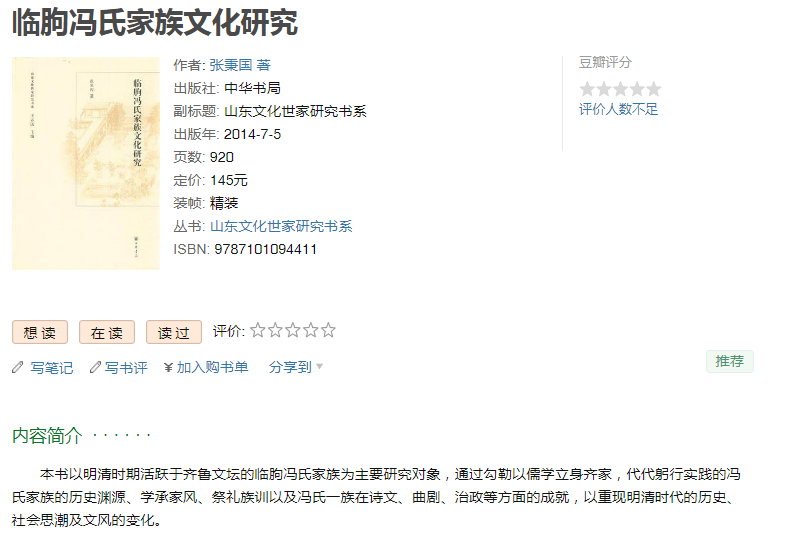Click the 内容简介 section heading
Viewport: 799px width, 537px height.
point(47,436)
